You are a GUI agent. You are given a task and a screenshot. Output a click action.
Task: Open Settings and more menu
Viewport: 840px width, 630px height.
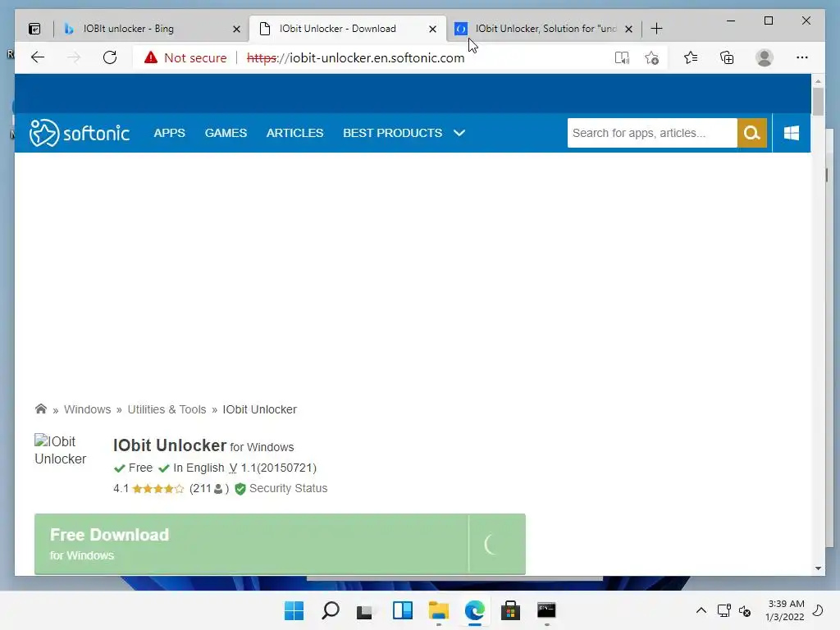(802, 57)
